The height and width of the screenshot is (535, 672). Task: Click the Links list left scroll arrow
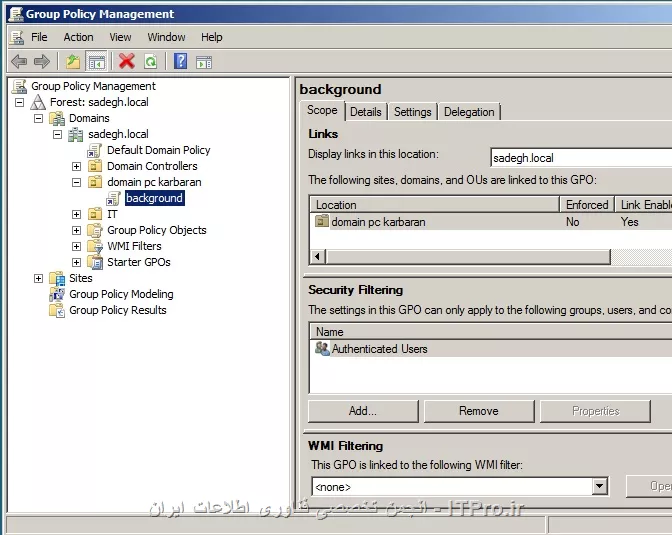(x=318, y=256)
